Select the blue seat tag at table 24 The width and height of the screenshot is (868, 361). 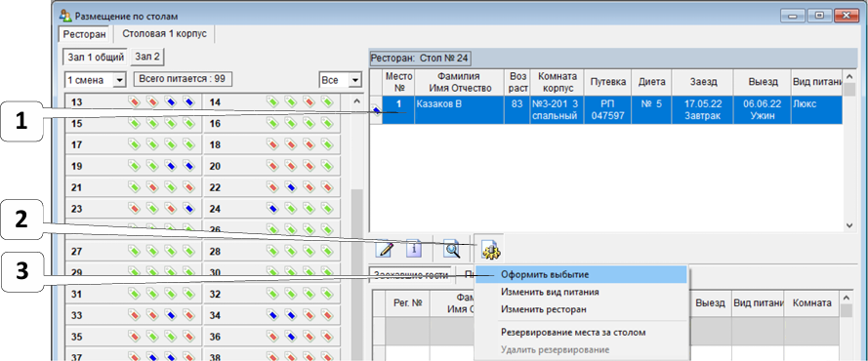[271, 209]
